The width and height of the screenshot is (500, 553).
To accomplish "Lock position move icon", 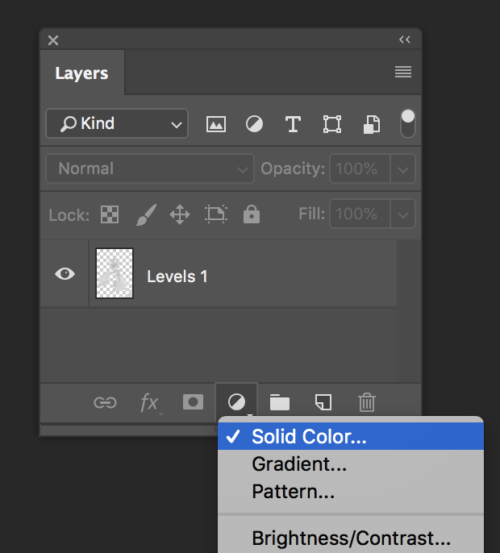I will tap(180, 214).
